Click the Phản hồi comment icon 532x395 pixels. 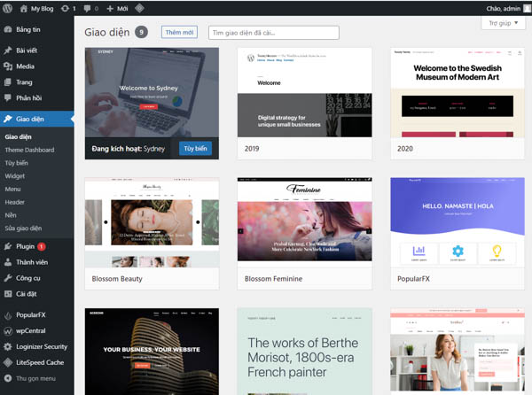click(x=8, y=98)
